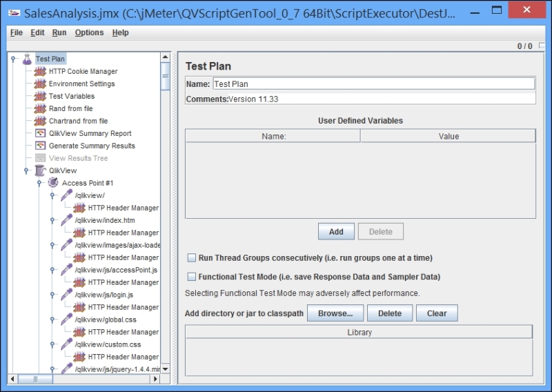The image size is (552, 392).
Task: Click the accessPoint.js sampler icon
Action: click(66, 270)
